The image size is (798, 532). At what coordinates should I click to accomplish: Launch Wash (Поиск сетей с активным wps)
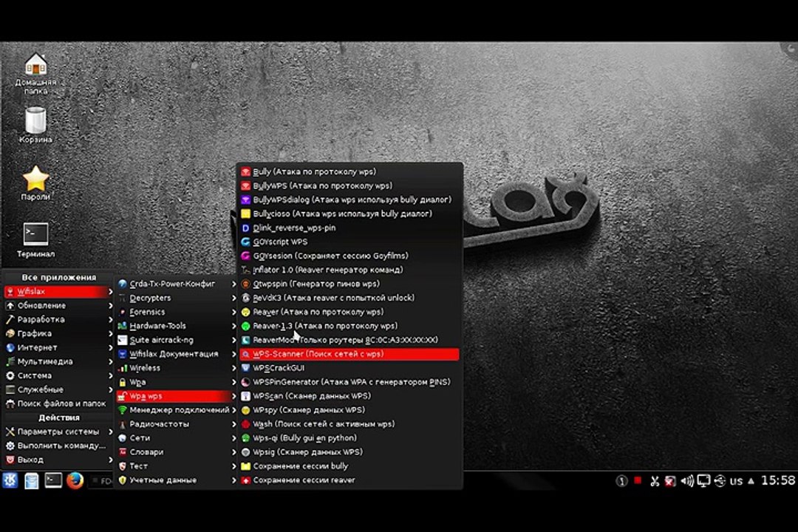click(x=349, y=423)
